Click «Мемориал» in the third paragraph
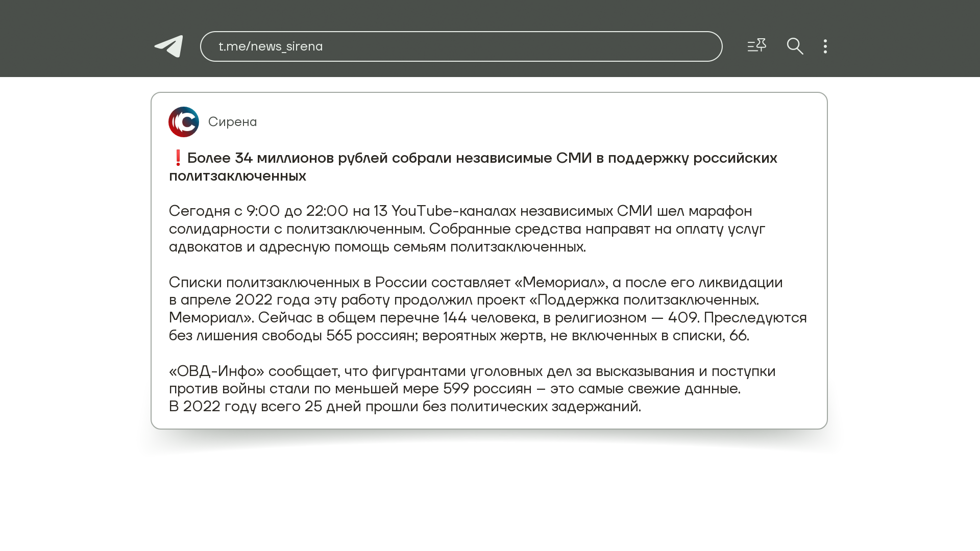Screen dimensions: 980x551 coord(560,283)
